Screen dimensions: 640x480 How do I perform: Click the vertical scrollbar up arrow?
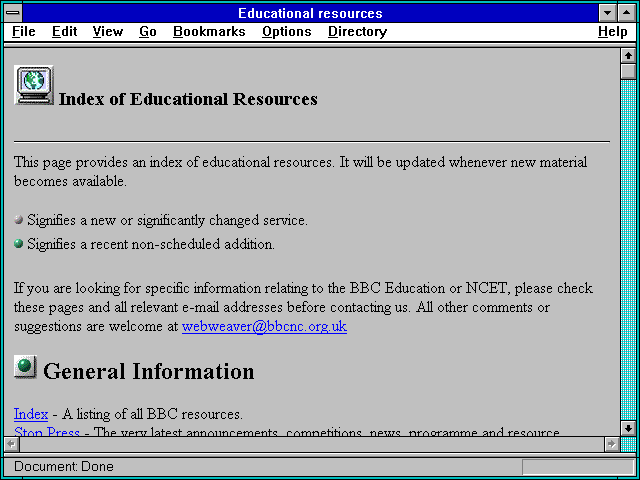pos(629,56)
